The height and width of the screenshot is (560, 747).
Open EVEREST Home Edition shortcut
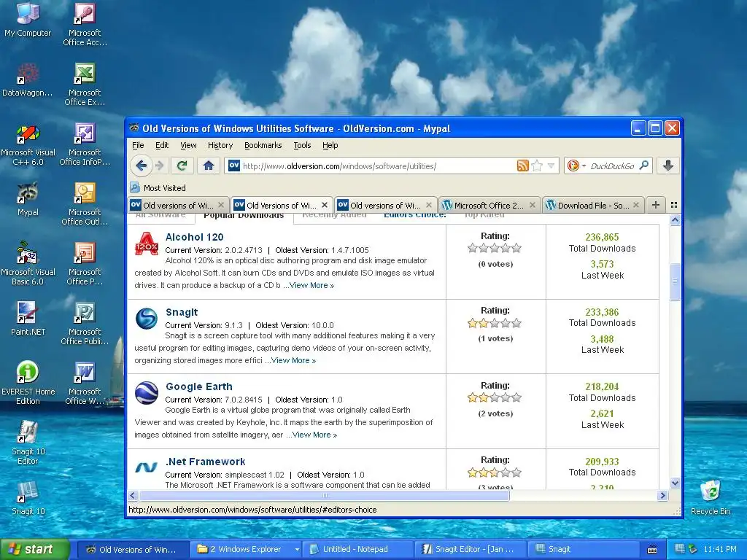pyautogui.click(x=28, y=383)
